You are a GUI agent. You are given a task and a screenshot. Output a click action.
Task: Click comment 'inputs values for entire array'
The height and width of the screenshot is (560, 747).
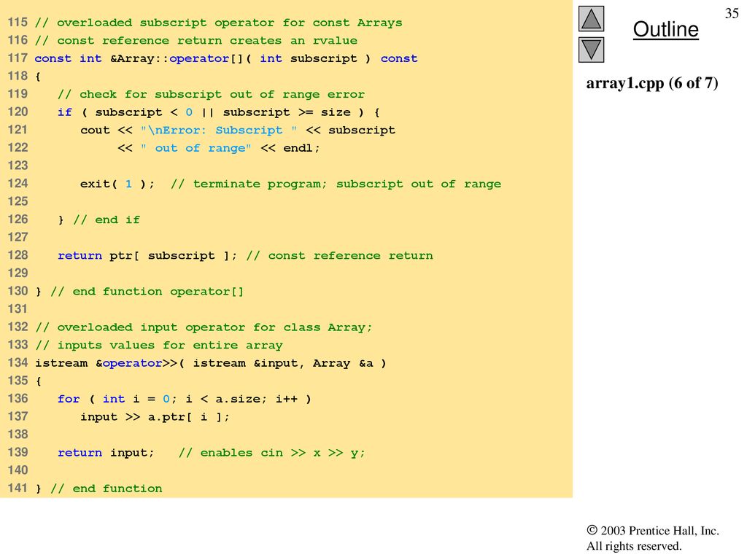click(159, 345)
